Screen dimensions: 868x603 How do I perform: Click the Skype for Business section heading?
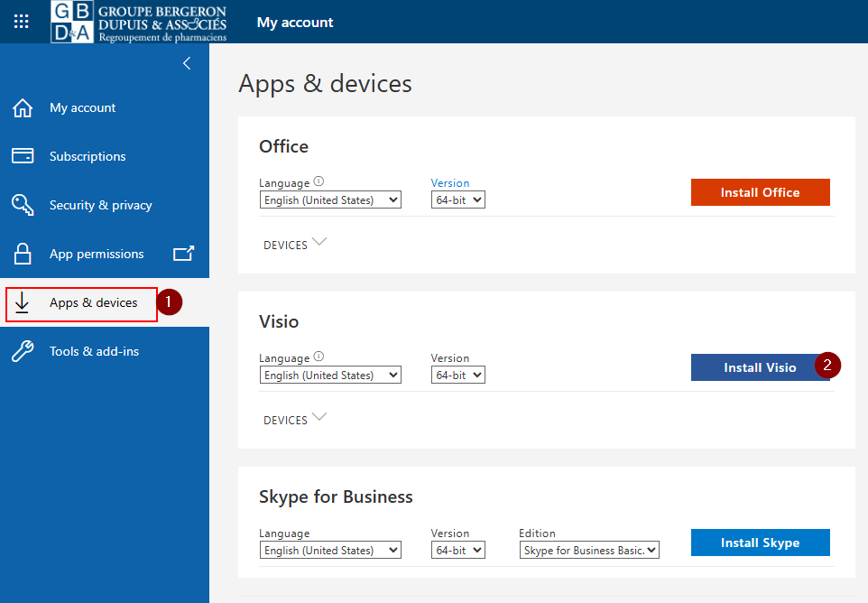(336, 496)
